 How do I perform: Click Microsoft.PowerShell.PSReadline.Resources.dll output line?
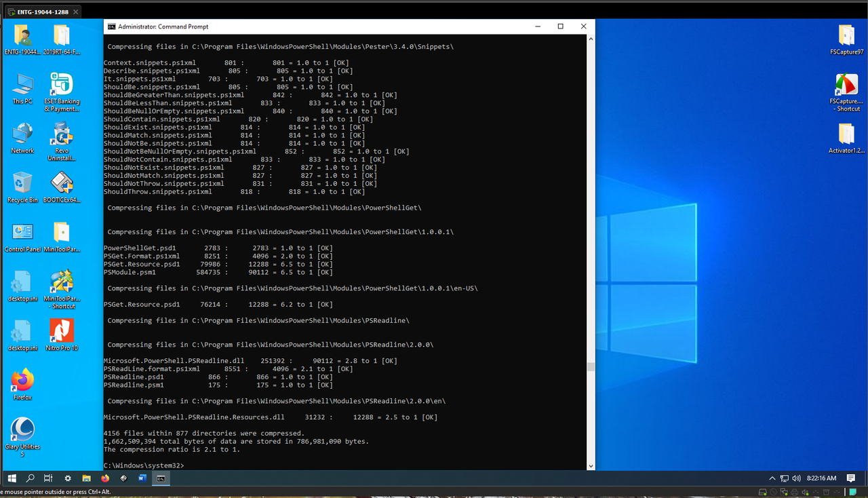[271, 417]
